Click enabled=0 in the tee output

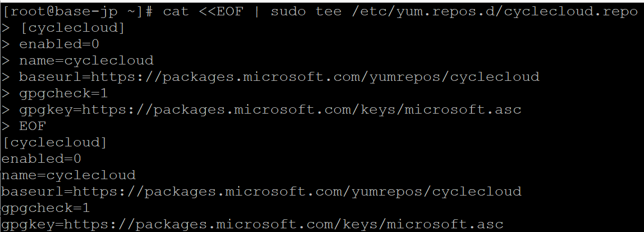41,159
